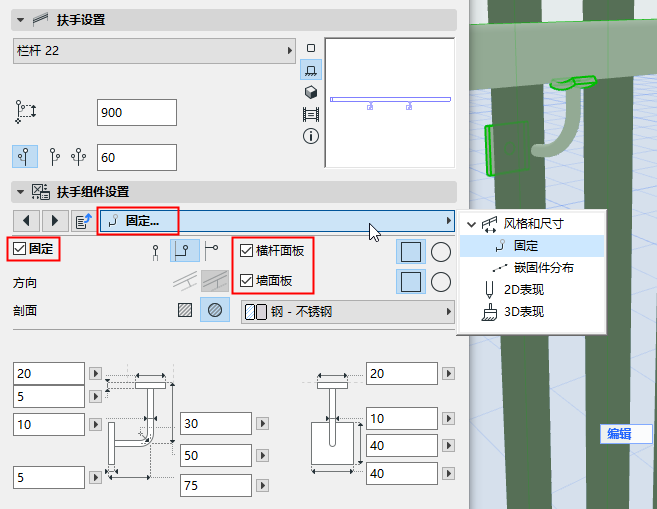
Task: Choose square shape for 墙面板
Action: click(411, 282)
